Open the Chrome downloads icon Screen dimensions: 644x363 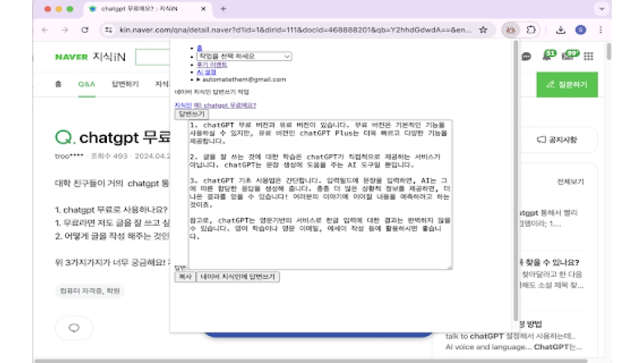pyautogui.click(x=561, y=30)
